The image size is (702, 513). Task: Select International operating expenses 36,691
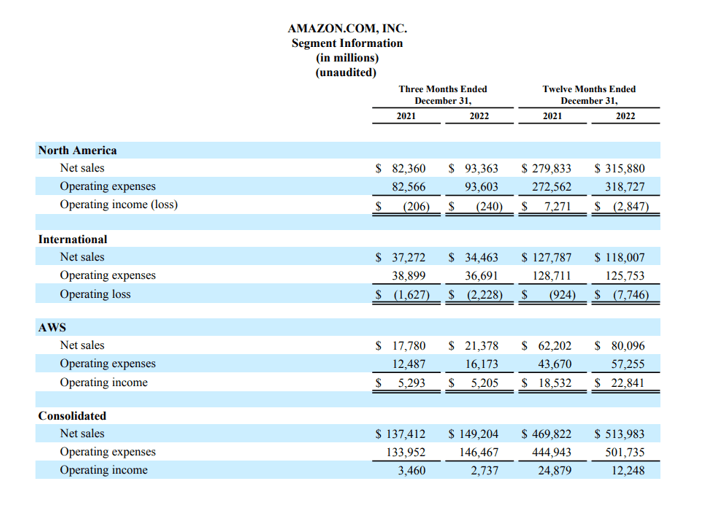pos(481,276)
